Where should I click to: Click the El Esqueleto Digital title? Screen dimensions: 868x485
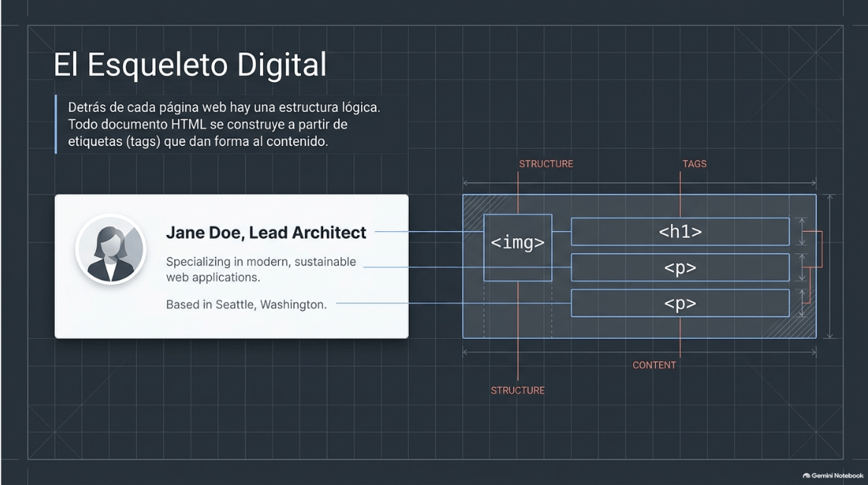(190, 65)
